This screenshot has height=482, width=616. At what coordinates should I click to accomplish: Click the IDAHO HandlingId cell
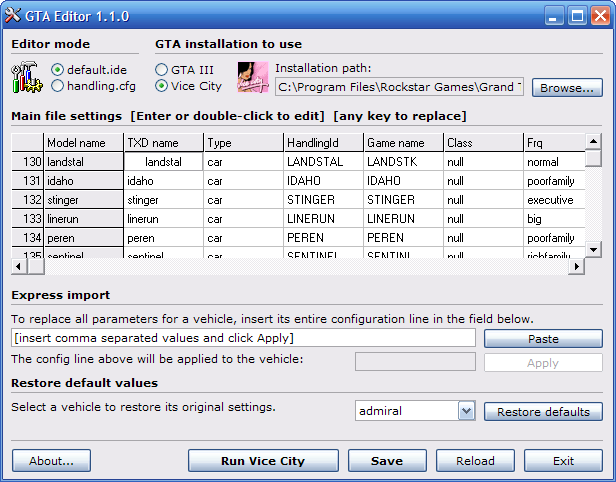324,181
